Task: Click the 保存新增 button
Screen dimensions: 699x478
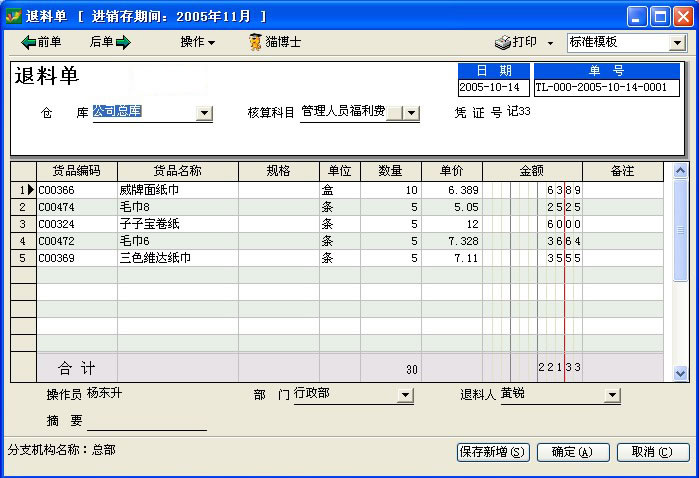Action: pos(493,452)
